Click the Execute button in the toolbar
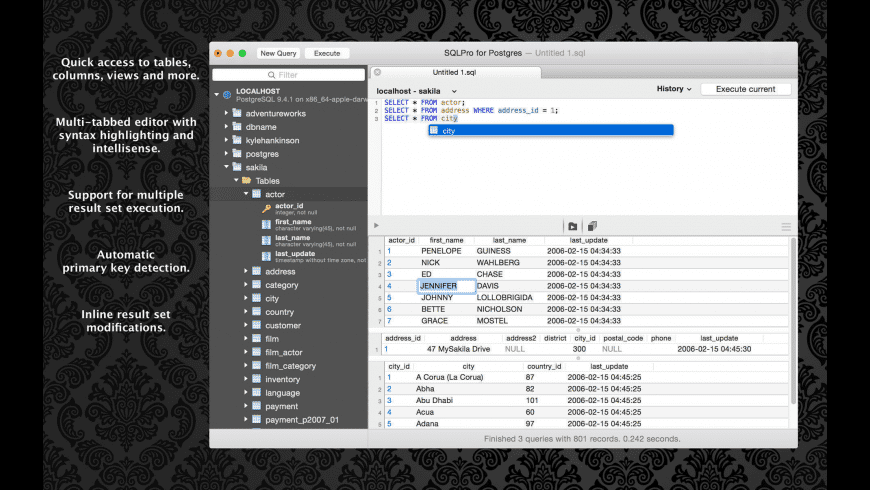870x490 pixels. [x=327, y=53]
